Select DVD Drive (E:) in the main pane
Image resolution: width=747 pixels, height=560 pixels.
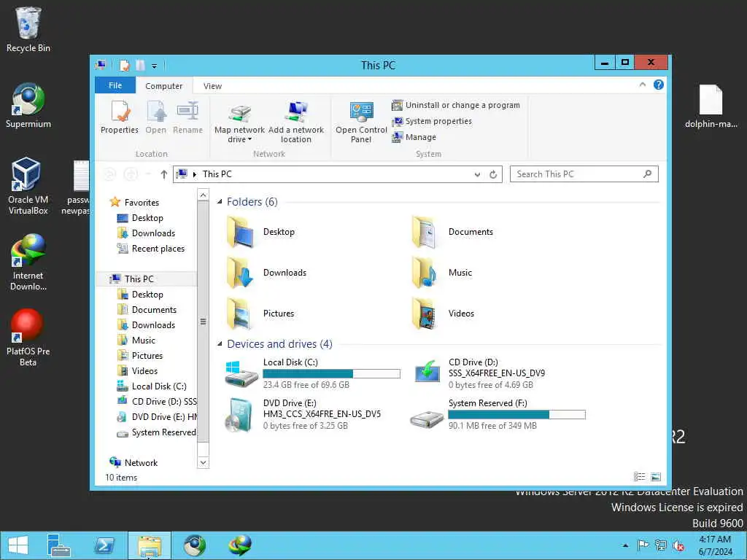[x=303, y=414]
